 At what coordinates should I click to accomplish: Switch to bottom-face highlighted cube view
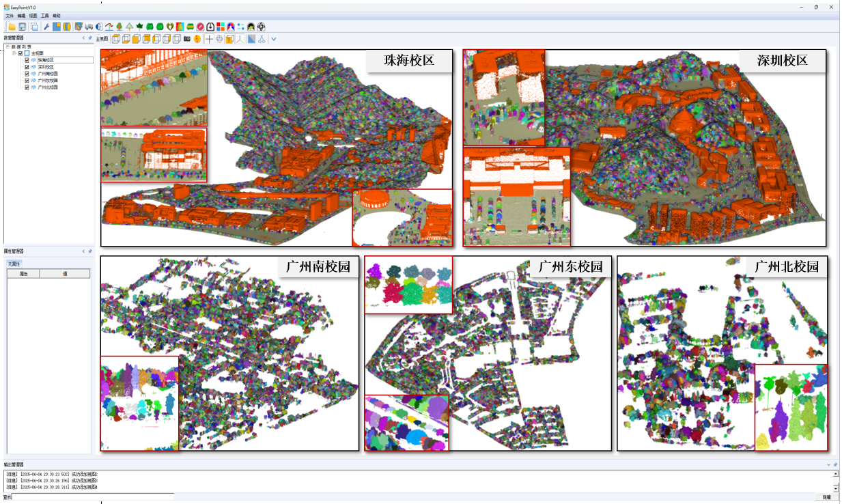click(x=126, y=39)
